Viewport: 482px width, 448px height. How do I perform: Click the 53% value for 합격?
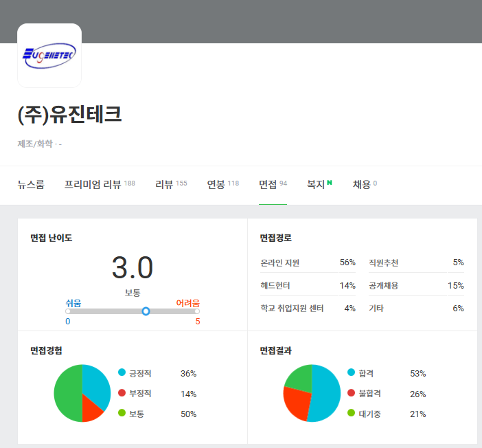[x=417, y=374]
